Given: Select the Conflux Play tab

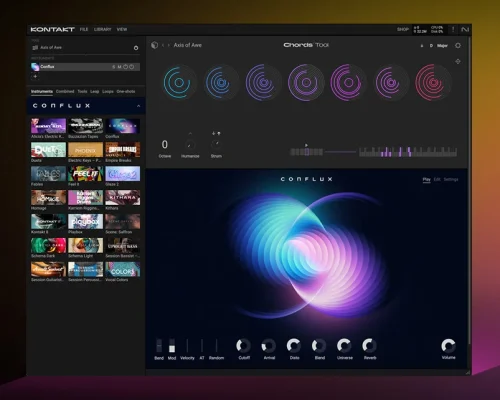Looking at the screenshot, I should (426, 179).
